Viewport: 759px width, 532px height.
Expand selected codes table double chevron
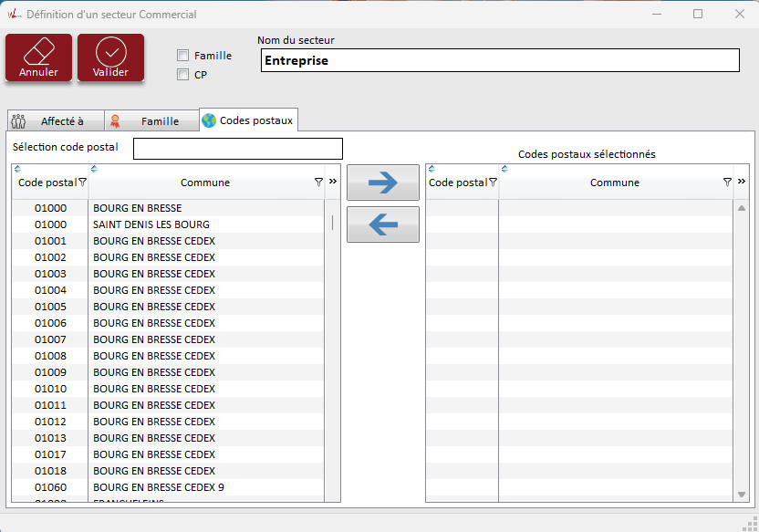pos(742,182)
